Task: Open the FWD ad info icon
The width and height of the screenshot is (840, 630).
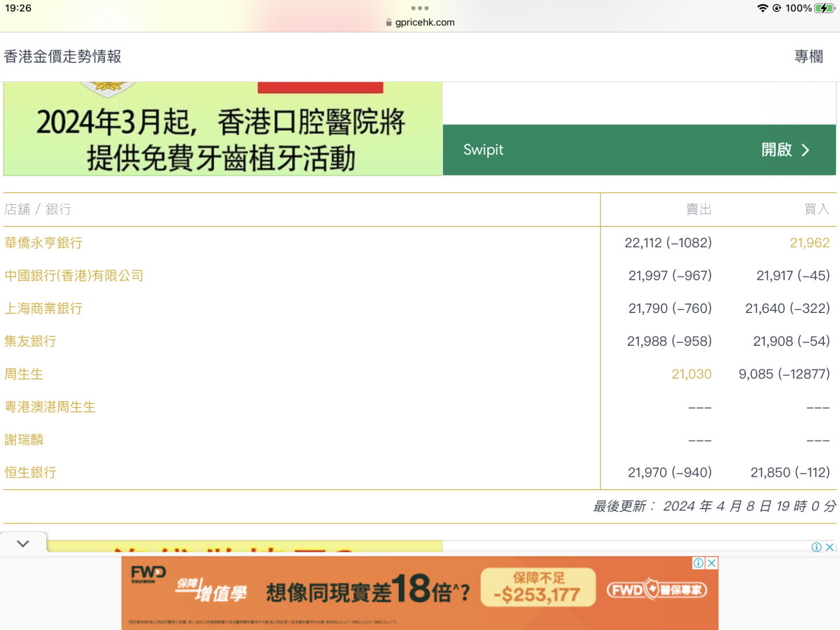Action: [x=699, y=563]
